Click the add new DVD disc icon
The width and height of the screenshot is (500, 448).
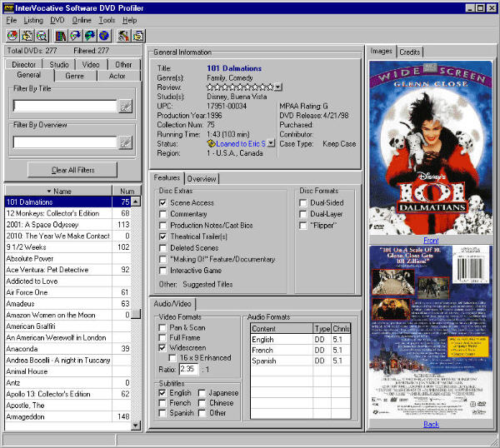click(12, 35)
